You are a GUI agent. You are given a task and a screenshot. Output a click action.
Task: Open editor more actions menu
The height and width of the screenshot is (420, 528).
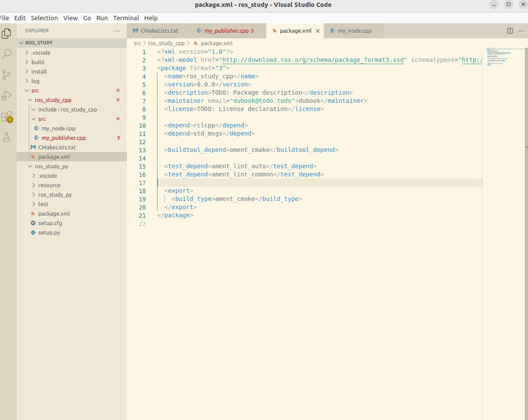[x=522, y=31]
